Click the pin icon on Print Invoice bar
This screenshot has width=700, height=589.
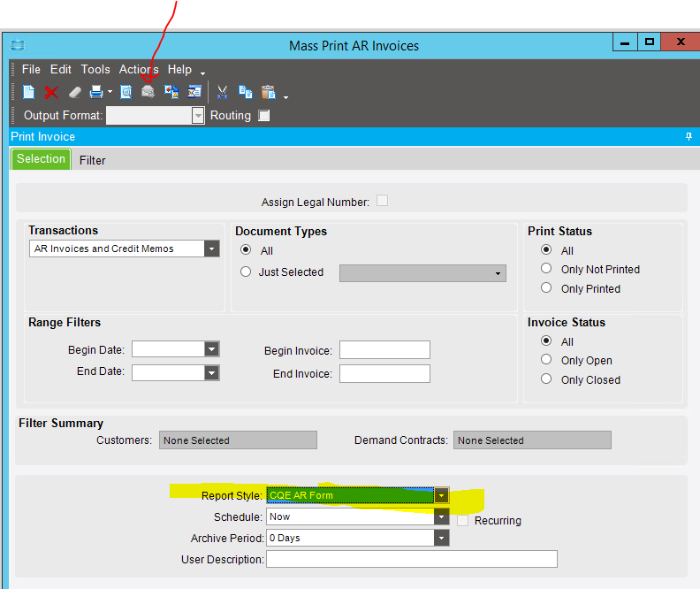[x=689, y=137]
